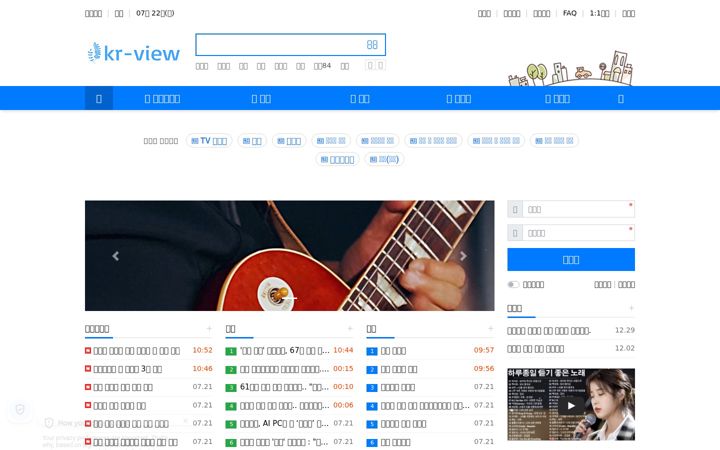Select green badge number 1 at the 10:44 article
This screenshot has width=720, height=450.
pyautogui.click(x=231, y=351)
